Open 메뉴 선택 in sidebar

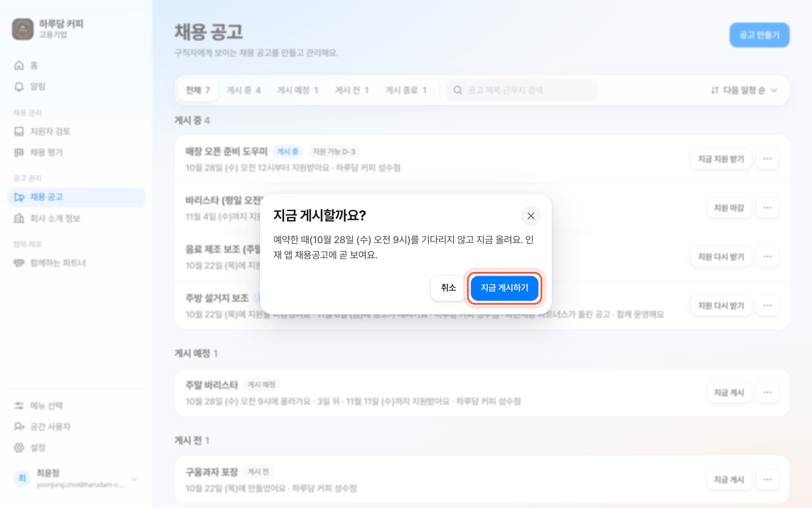[x=76, y=406]
